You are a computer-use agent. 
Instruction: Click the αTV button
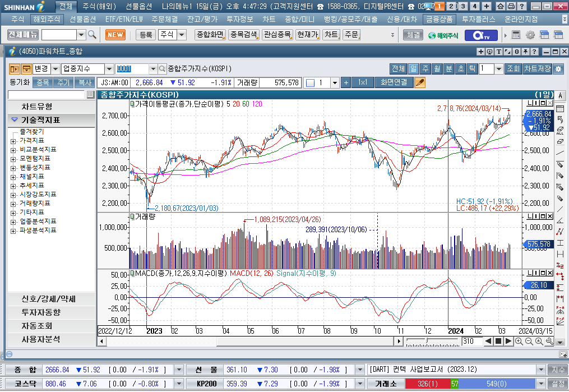pos(482,35)
